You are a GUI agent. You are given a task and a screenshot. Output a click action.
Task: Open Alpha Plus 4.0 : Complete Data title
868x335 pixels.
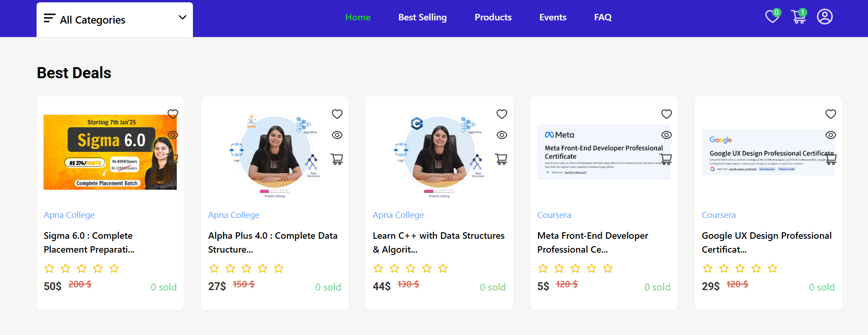pos(273,242)
